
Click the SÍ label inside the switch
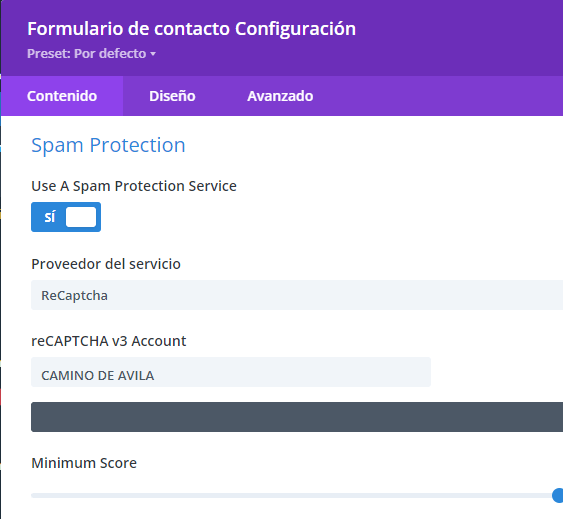coord(50,217)
